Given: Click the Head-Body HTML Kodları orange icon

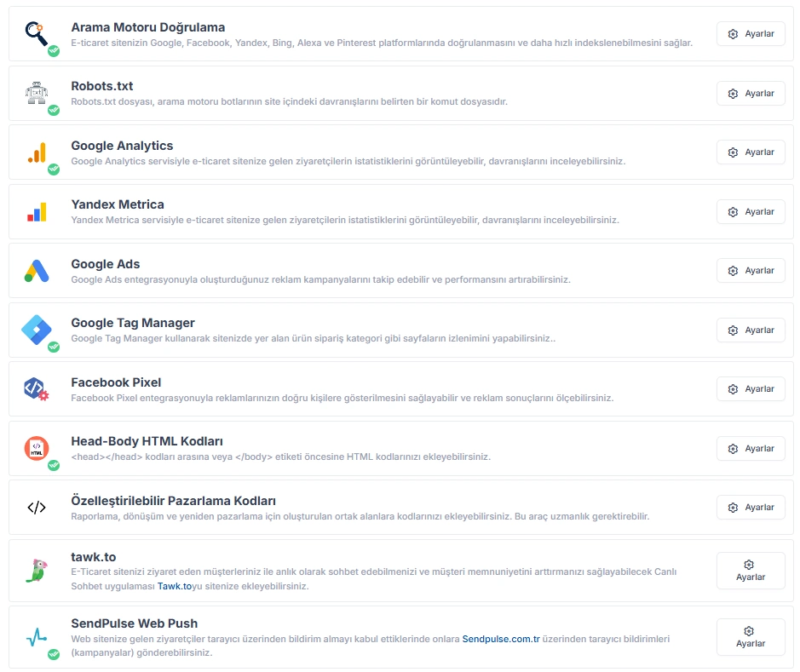Looking at the screenshot, I should (37, 448).
